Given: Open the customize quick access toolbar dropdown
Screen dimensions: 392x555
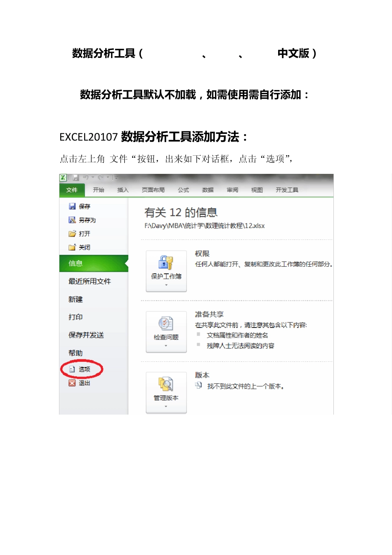Looking at the screenshot, I should pos(116,178).
